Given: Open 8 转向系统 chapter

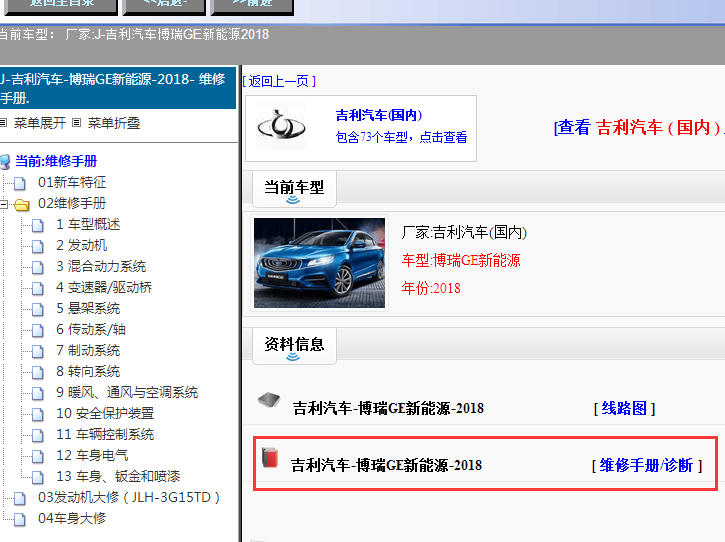Looking at the screenshot, I should [x=88, y=371].
